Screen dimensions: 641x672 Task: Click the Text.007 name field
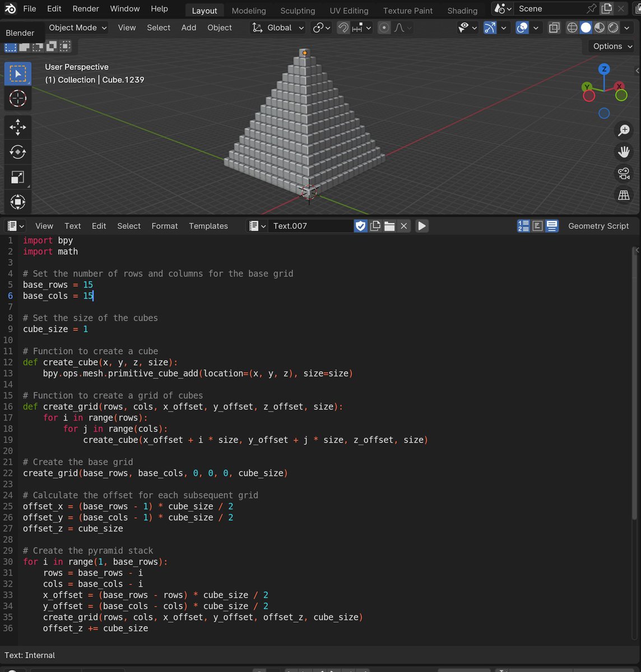(311, 226)
